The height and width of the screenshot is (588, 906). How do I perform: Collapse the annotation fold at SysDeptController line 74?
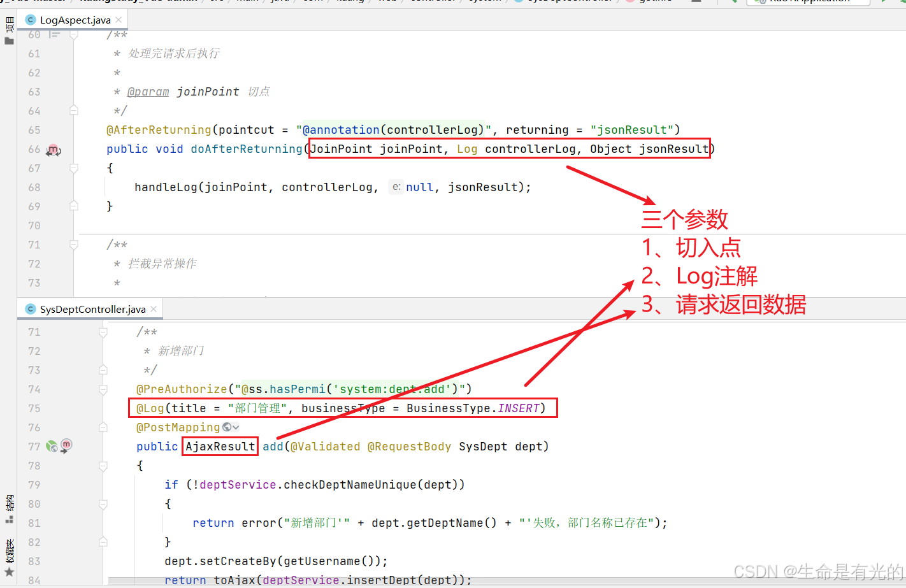103,389
